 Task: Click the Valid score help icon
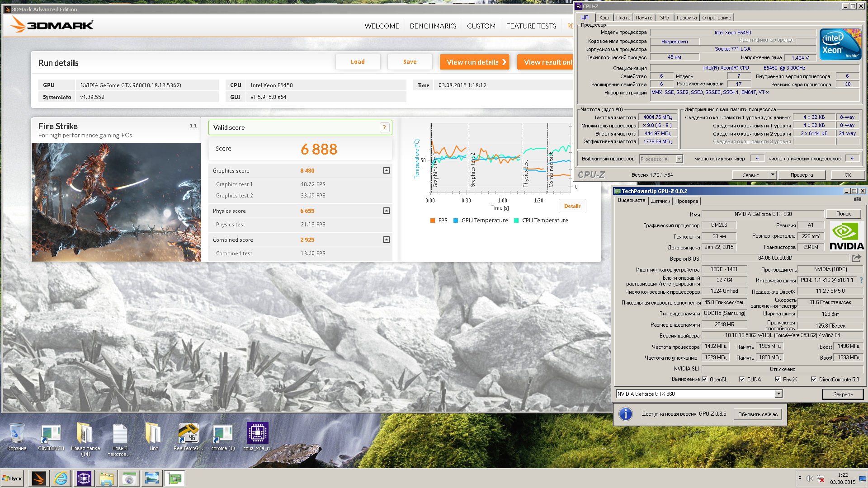click(384, 128)
